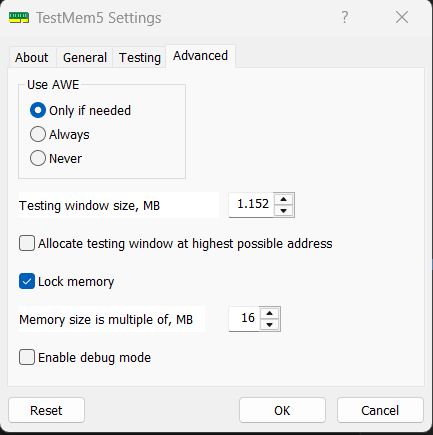
Task: Click the Cancel button
Action: (380, 410)
